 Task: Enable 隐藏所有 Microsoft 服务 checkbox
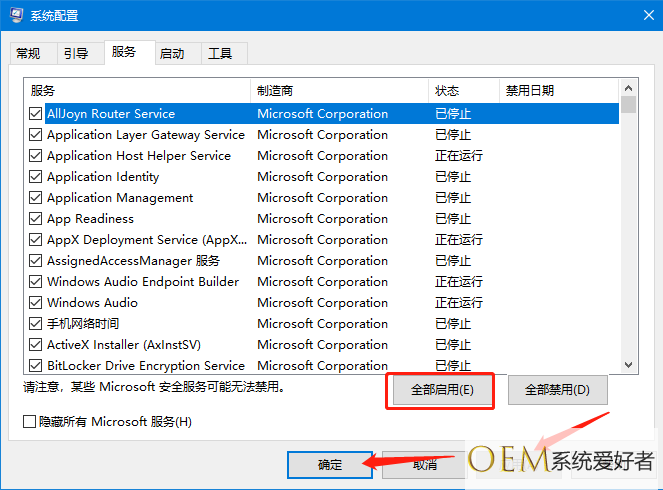[30, 422]
